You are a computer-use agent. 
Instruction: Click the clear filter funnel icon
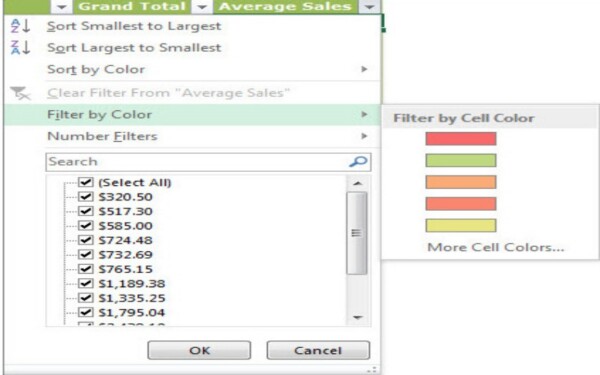20,93
